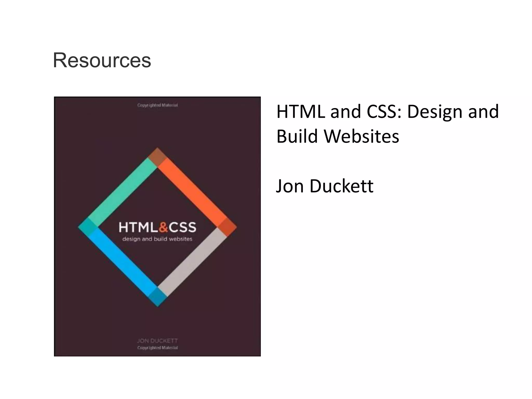Click the dark blue square at the diamond's bottom corner
The width and height of the screenshot is (532, 399).
(x=158, y=297)
